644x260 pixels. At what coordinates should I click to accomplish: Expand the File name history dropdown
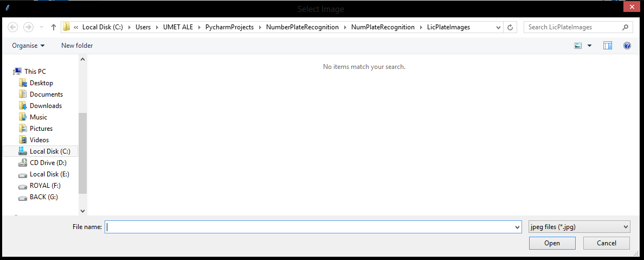pos(518,227)
